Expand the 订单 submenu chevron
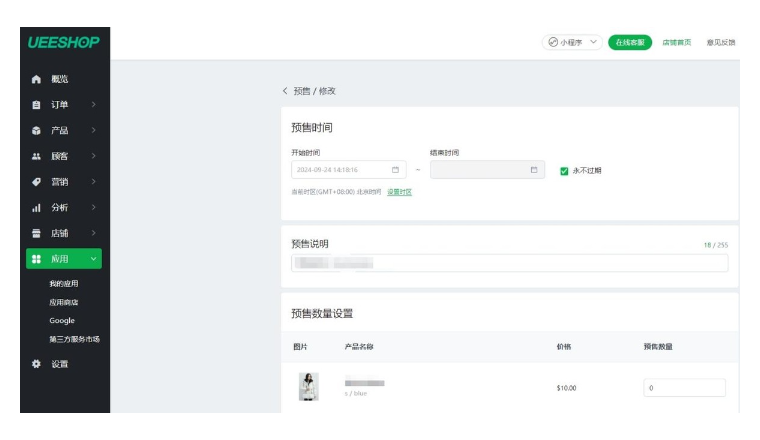The width and height of the screenshot is (760, 440). click(93, 105)
